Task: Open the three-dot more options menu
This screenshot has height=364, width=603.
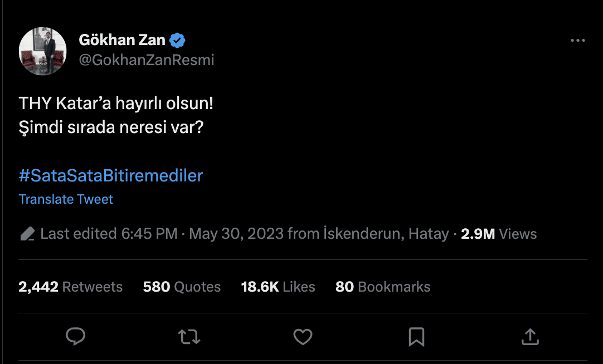Action: point(578,41)
